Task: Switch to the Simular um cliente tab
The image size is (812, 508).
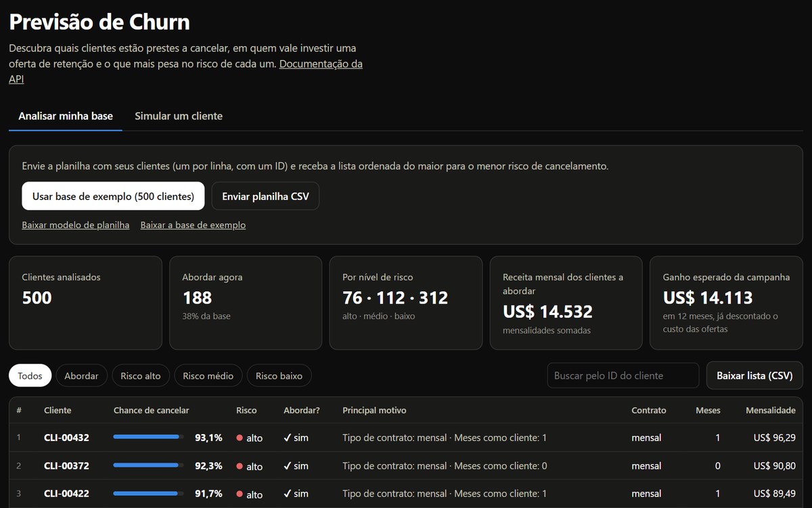Action: 179,116
